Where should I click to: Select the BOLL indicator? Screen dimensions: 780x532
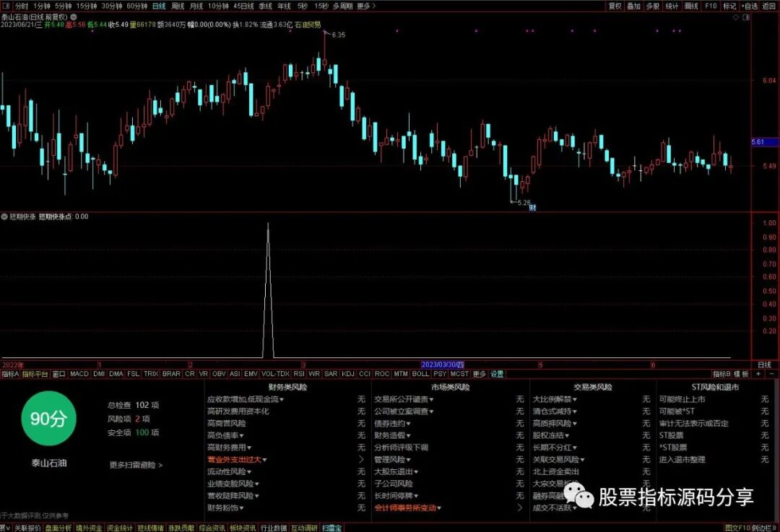point(420,374)
